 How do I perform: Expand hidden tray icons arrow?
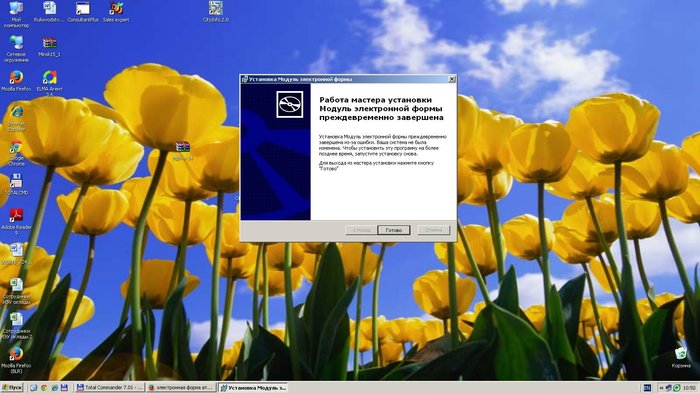[661, 388]
